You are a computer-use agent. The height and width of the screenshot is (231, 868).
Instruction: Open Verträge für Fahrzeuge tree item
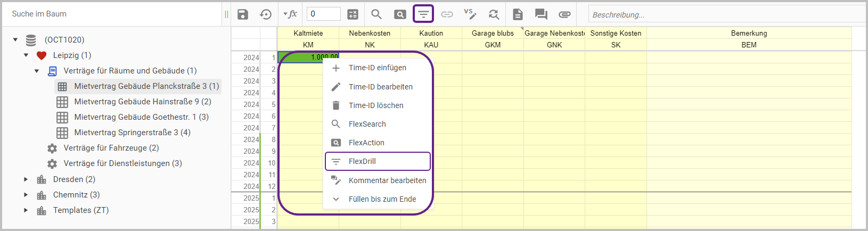click(x=111, y=148)
